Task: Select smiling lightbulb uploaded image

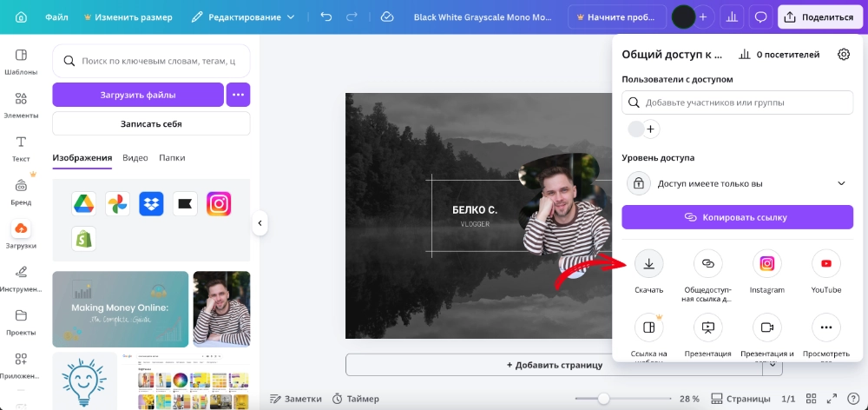Action: (85, 380)
